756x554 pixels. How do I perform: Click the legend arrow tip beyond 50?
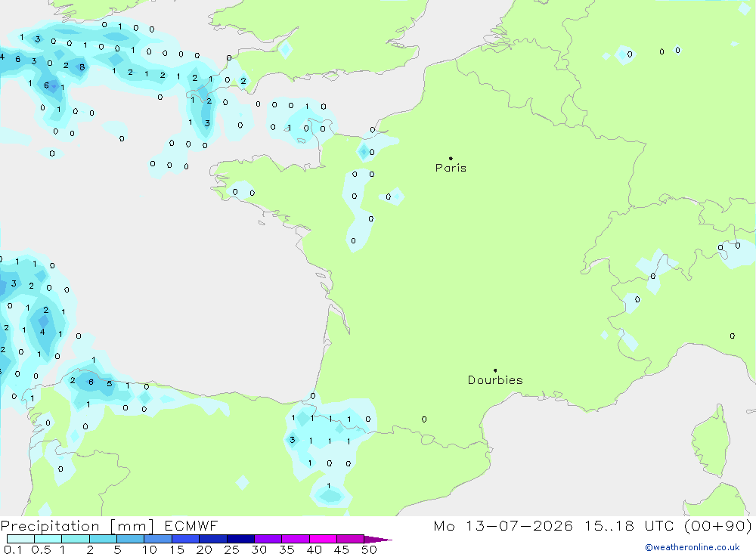point(379,539)
